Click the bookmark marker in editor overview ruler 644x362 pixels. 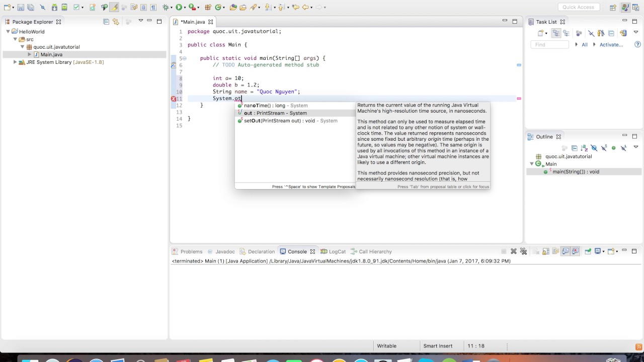[519, 65]
